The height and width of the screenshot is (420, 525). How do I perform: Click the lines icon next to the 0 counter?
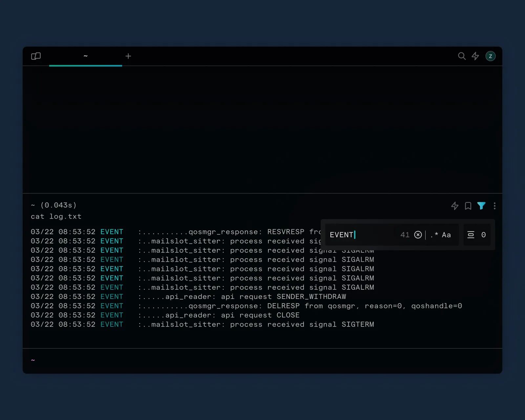point(471,235)
